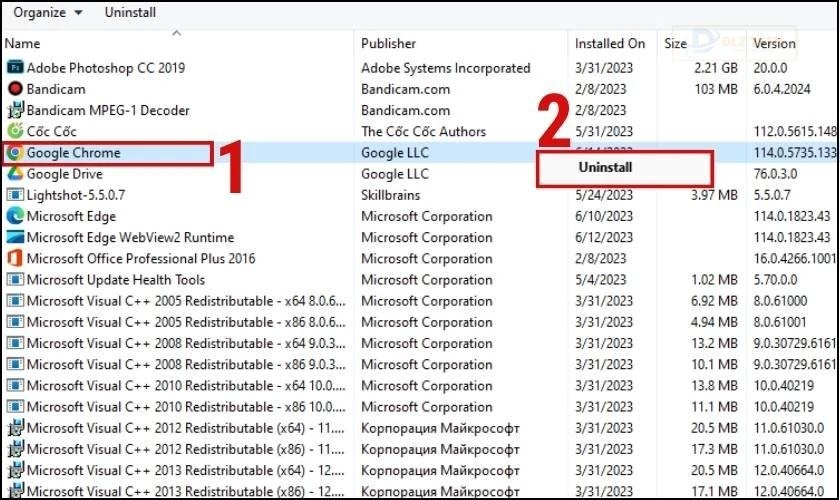Viewport: 840px width, 500px height.
Task: Select the Bandicam program name
Action: coord(56,89)
